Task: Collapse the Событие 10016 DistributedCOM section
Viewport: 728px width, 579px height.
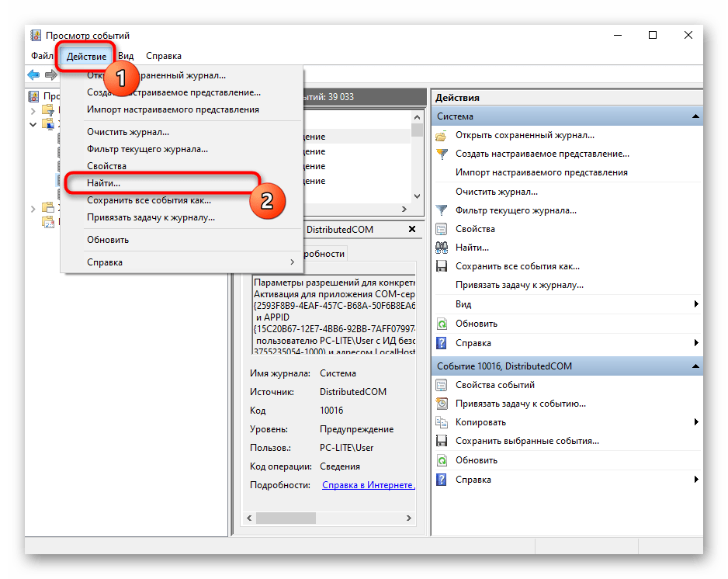Action: (x=695, y=366)
